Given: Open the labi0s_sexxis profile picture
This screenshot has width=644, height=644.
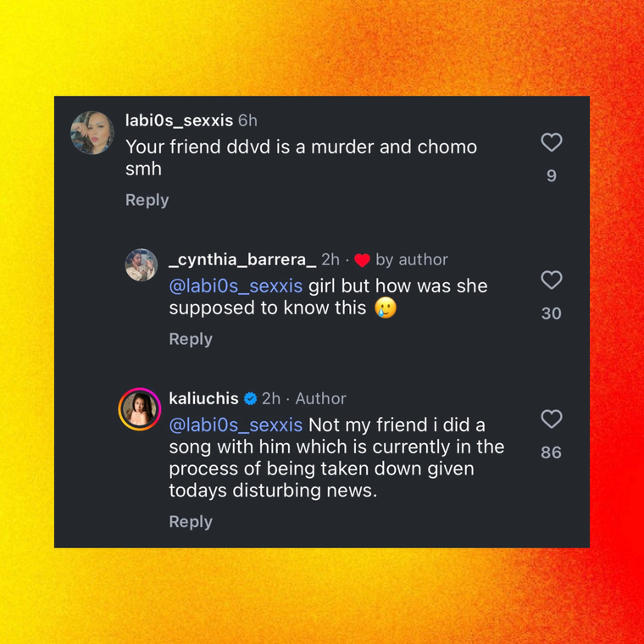Looking at the screenshot, I should click(92, 132).
